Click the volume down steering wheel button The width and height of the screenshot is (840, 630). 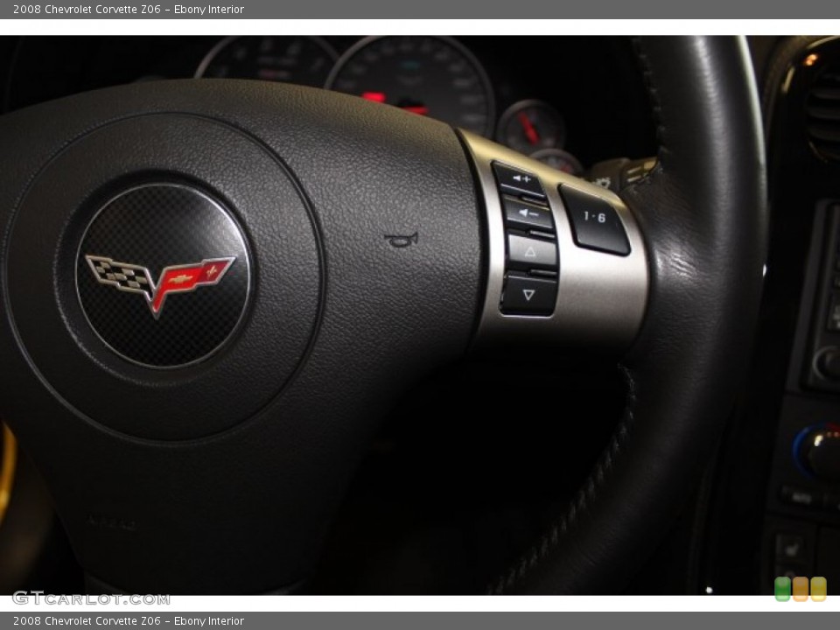click(528, 214)
